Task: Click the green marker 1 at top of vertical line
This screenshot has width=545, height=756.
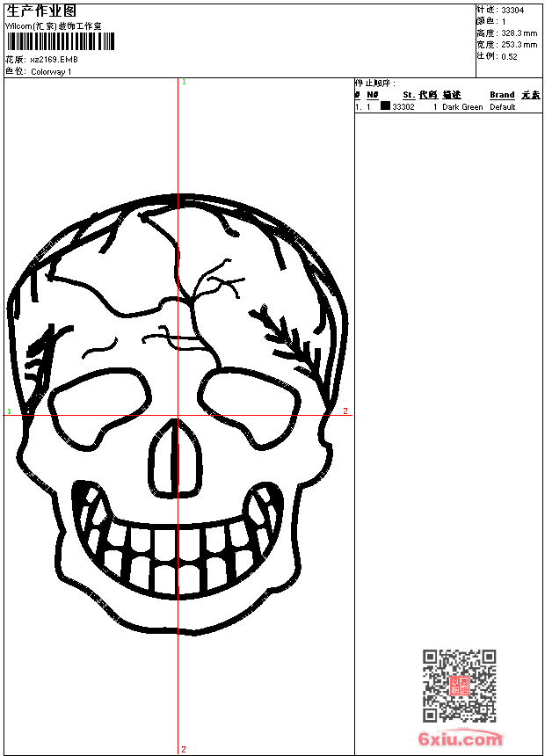Action: coord(183,82)
